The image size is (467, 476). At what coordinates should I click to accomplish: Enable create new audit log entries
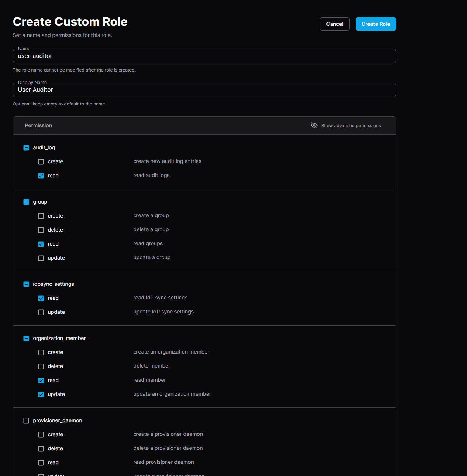(41, 161)
